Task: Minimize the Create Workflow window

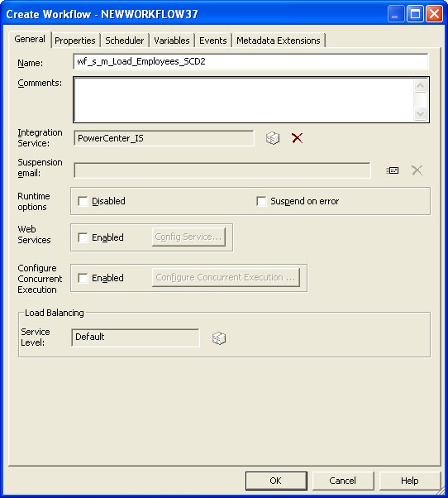Action: pyautogui.click(x=395, y=14)
